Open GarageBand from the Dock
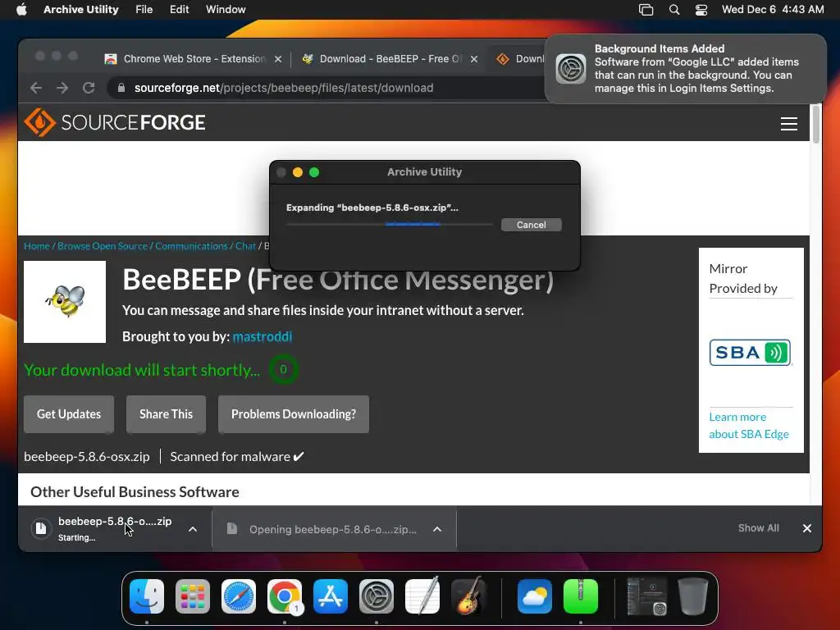Screen dimensions: 840x630 [x=468, y=596]
